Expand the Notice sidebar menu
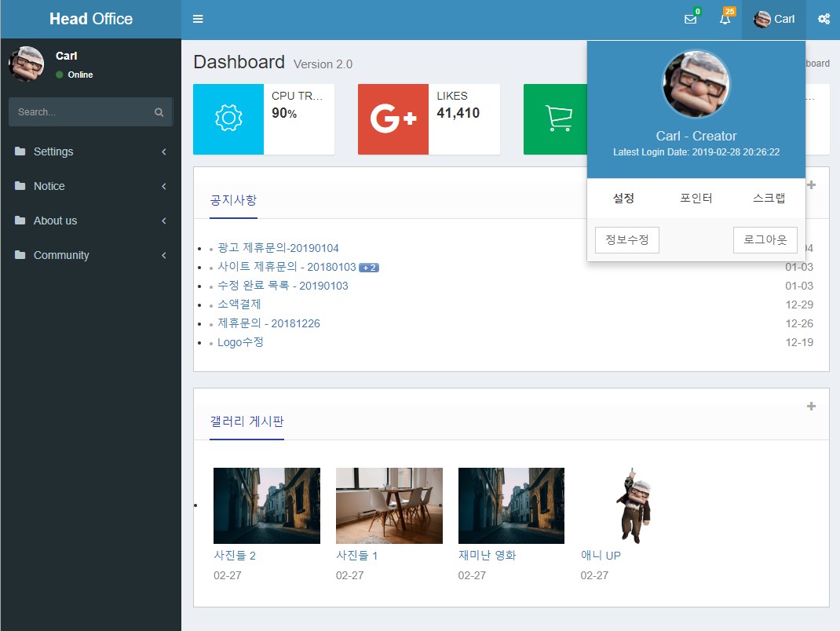 90,186
